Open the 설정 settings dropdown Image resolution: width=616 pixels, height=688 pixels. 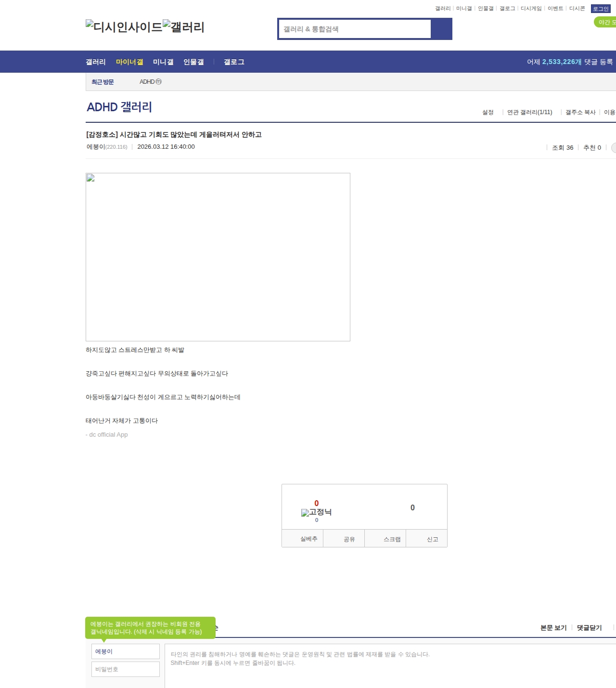pyautogui.click(x=488, y=112)
